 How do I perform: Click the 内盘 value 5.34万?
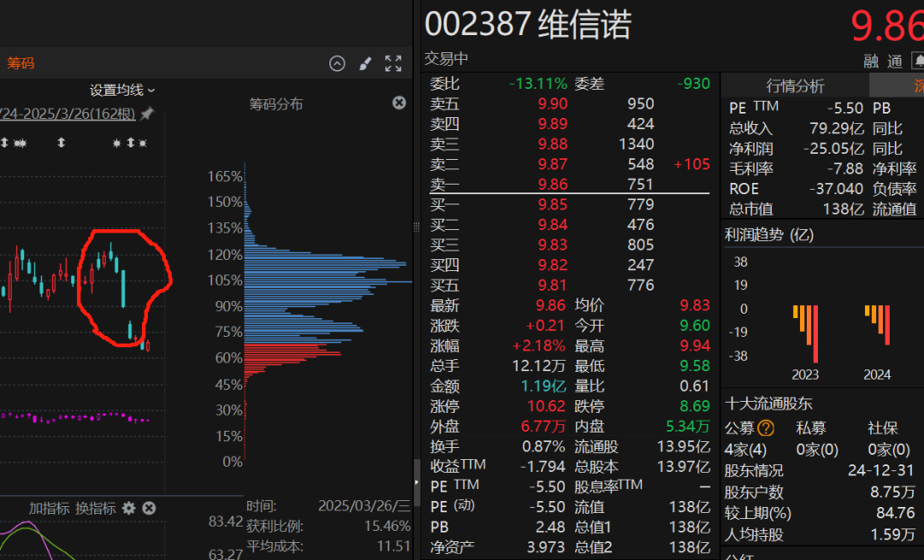[x=688, y=427]
